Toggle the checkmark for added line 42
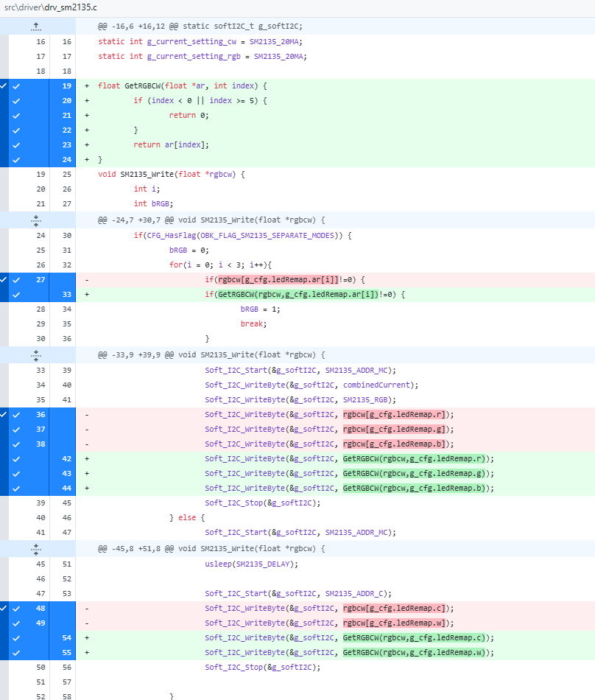 tap(16, 459)
